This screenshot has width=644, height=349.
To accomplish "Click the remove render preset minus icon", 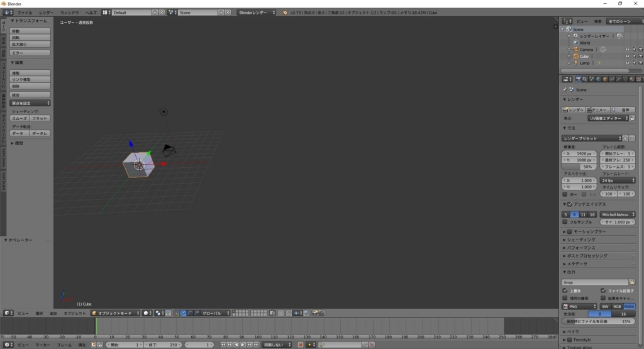I will 632,138.
